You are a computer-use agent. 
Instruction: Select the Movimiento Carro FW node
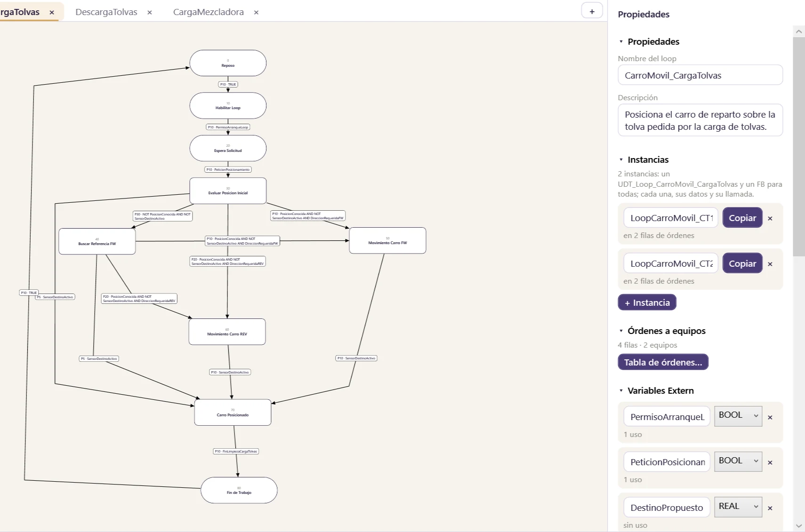pos(387,240)
